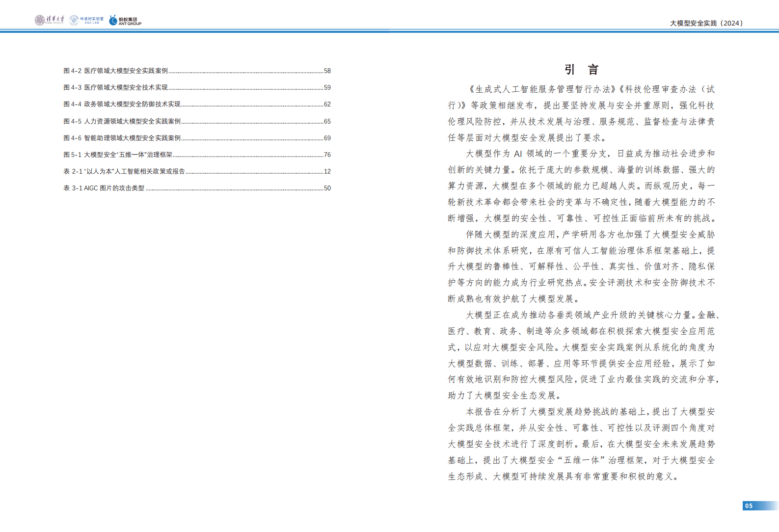This screenshot has width=779, height=532.
Task: Click header title 大模型安全实践（2024）
Action: tap(706, 23)
